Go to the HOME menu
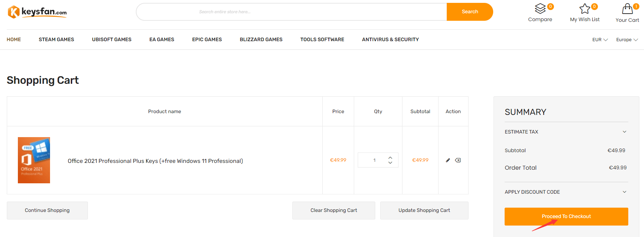 tap(14, 39)
